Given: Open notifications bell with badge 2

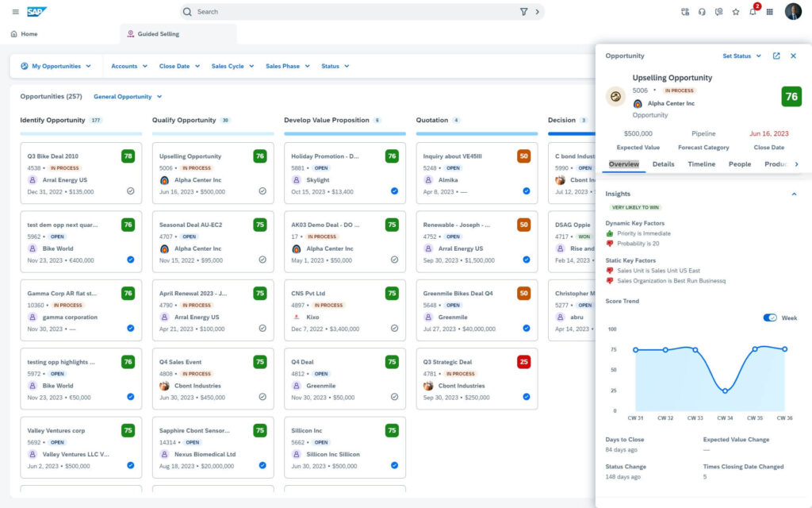Looking at the screenshot, I should click(753, 11).
